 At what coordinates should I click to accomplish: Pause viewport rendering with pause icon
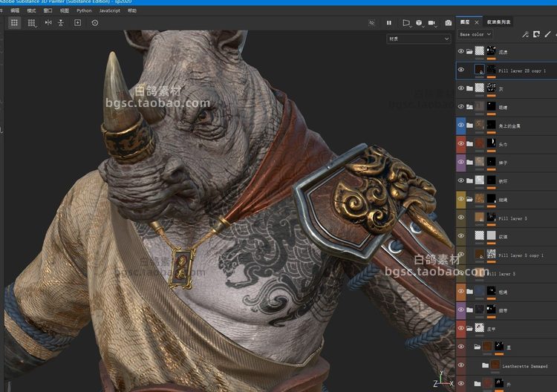point(389,23)
